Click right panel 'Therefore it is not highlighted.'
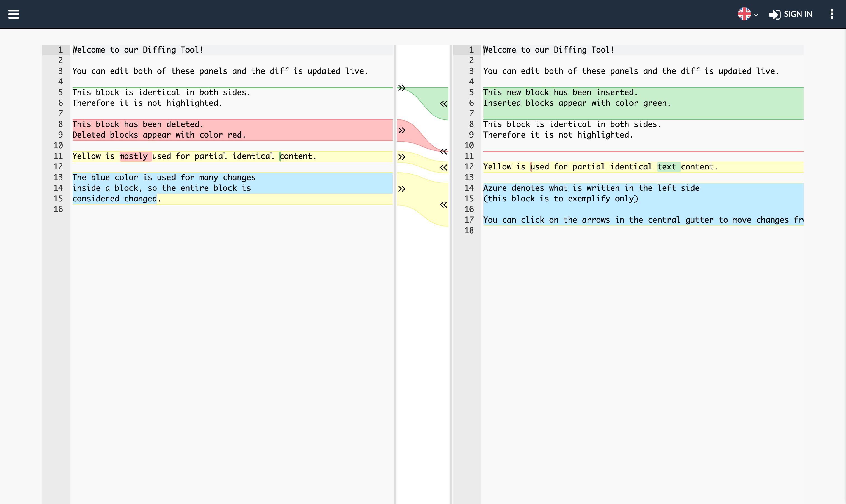The width and height of the screenshot is (846, 504). (x=558, y=135)
